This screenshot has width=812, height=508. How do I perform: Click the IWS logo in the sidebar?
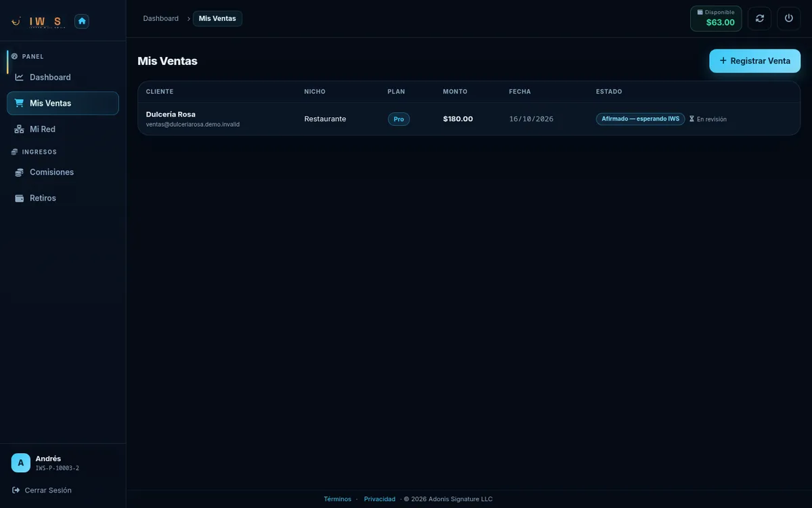(37, 22)
